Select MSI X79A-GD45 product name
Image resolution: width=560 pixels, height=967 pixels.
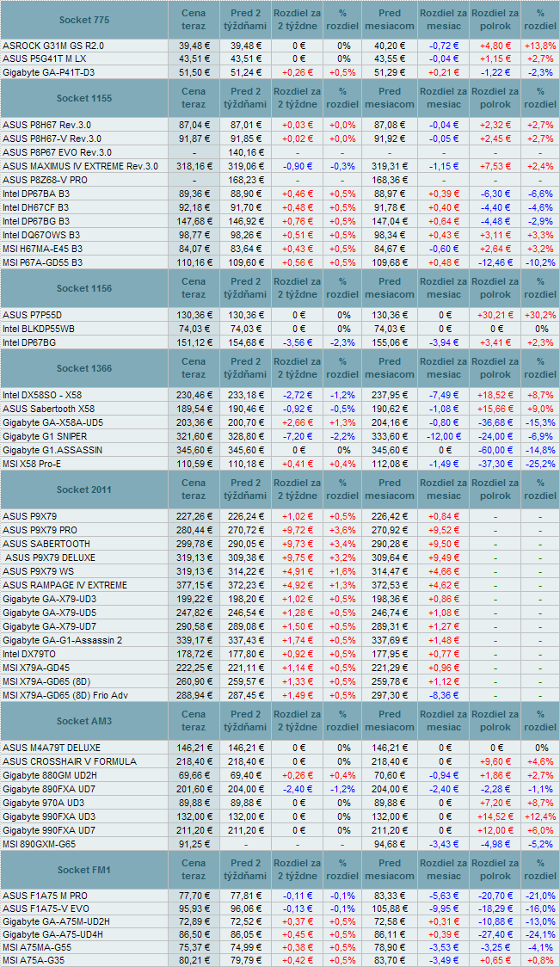coord(36,668)
